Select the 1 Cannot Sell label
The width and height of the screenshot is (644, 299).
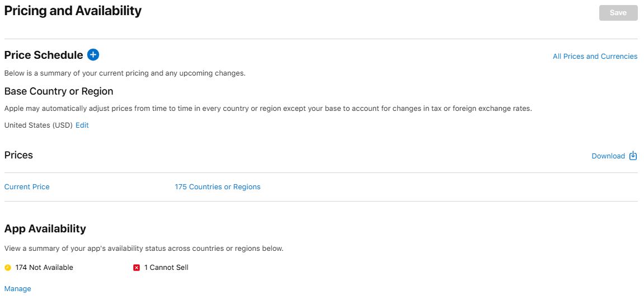pos(166,268)
